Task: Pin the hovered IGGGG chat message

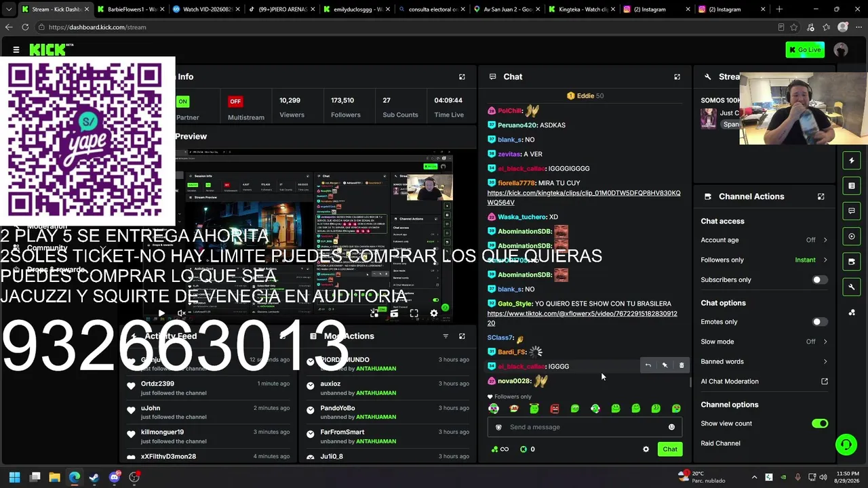Action: click(665, 366)
